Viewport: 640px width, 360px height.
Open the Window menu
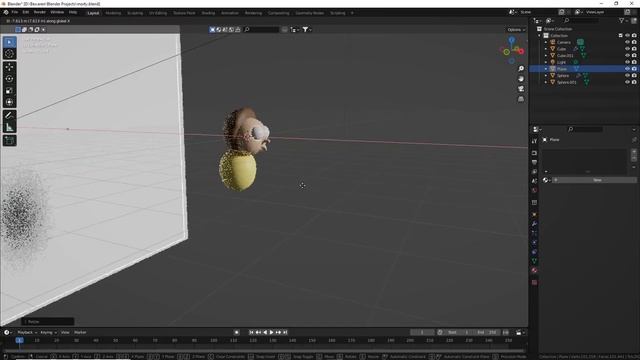pos(57,12)
